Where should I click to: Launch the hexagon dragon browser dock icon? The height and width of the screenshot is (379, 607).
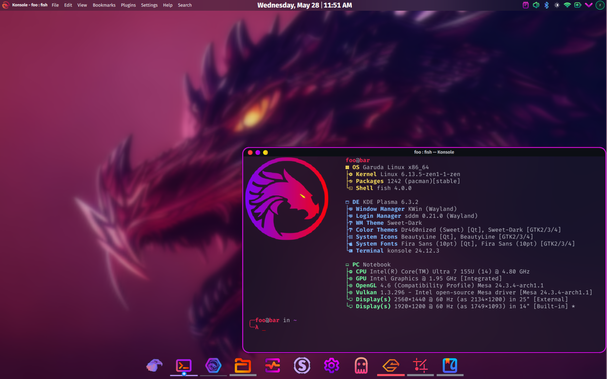213,365
